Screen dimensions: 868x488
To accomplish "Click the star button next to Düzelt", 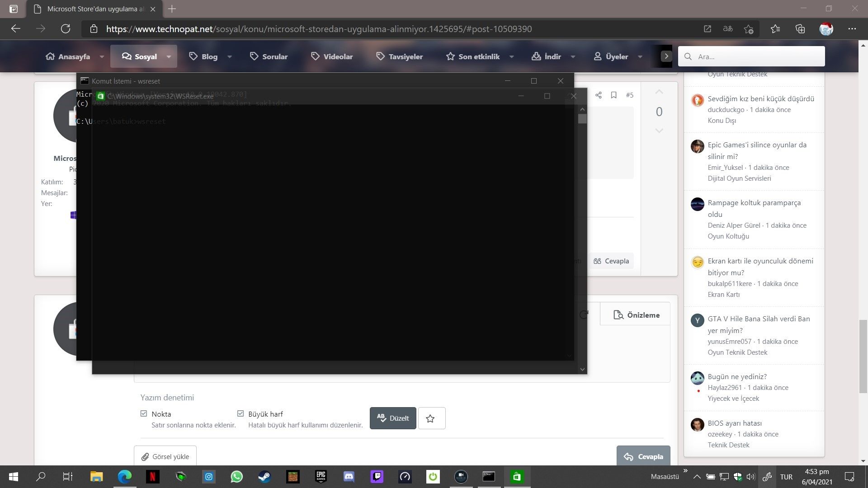I will point(431,418).
